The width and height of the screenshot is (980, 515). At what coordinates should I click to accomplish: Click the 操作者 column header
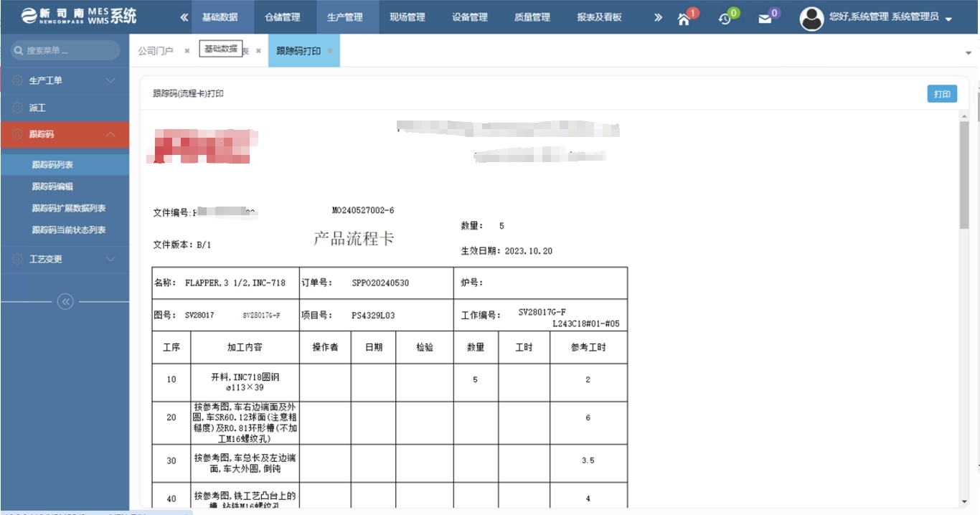click(325, 347)
